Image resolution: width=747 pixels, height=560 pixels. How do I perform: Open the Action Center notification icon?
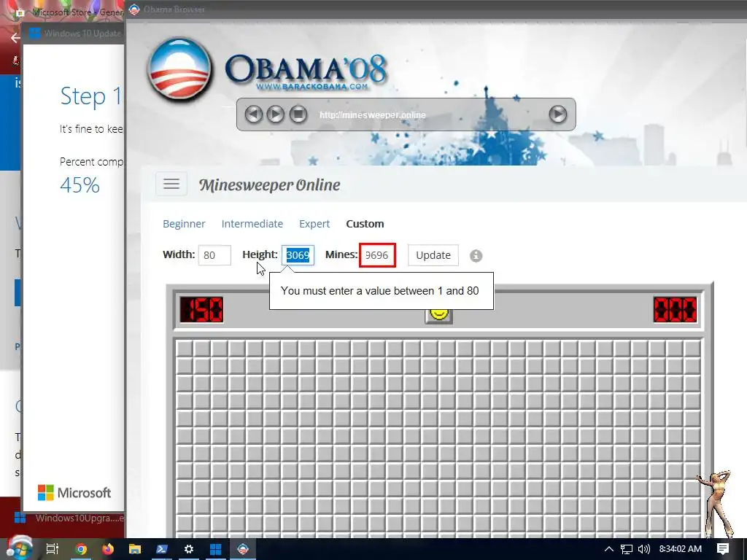point(723,549)
